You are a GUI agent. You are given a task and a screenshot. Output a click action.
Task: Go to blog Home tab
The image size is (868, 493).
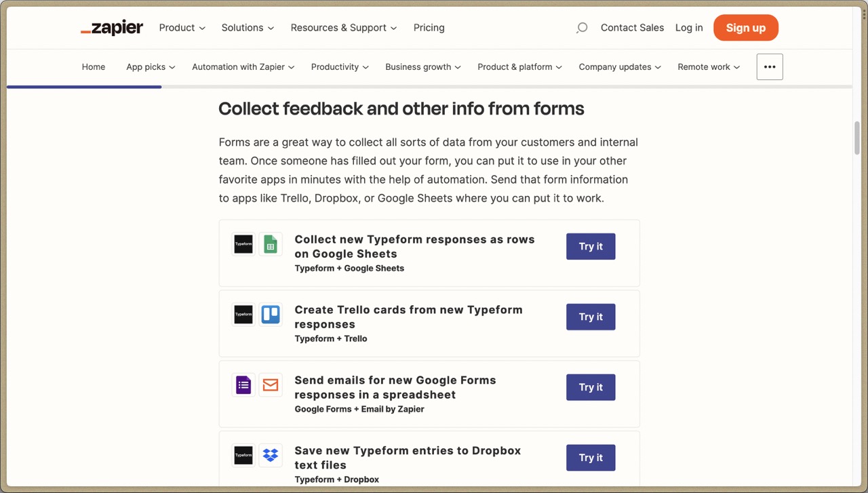[x=94, y=67]
